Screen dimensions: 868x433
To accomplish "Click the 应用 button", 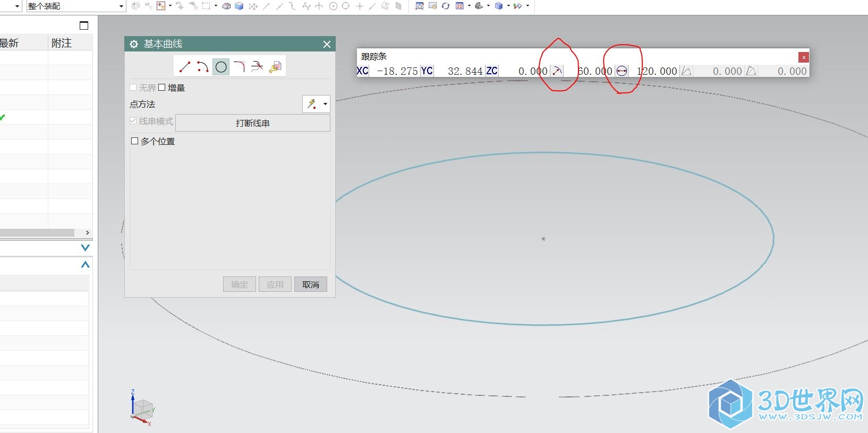I will click(x=275, y=284).
